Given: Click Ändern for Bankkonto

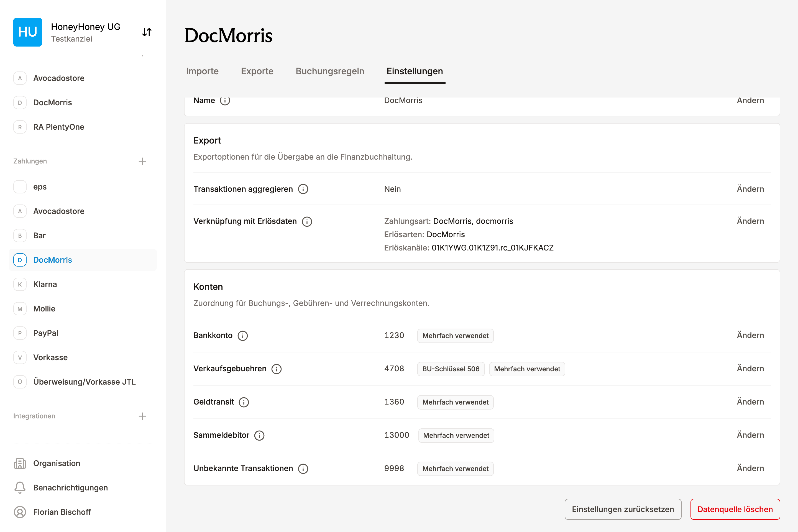Looking at the screenshot, I should (750, 335).
